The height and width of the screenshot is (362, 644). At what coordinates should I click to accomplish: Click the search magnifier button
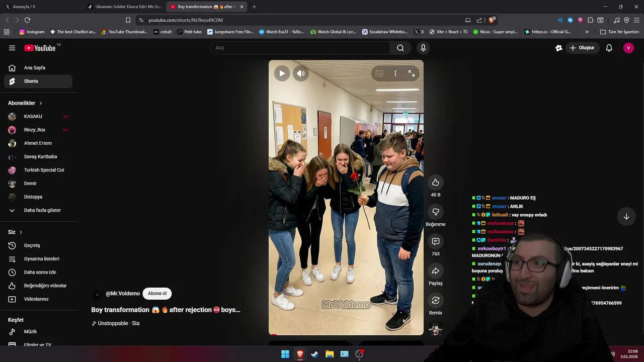pyautogui.click(x=400, y=48)
